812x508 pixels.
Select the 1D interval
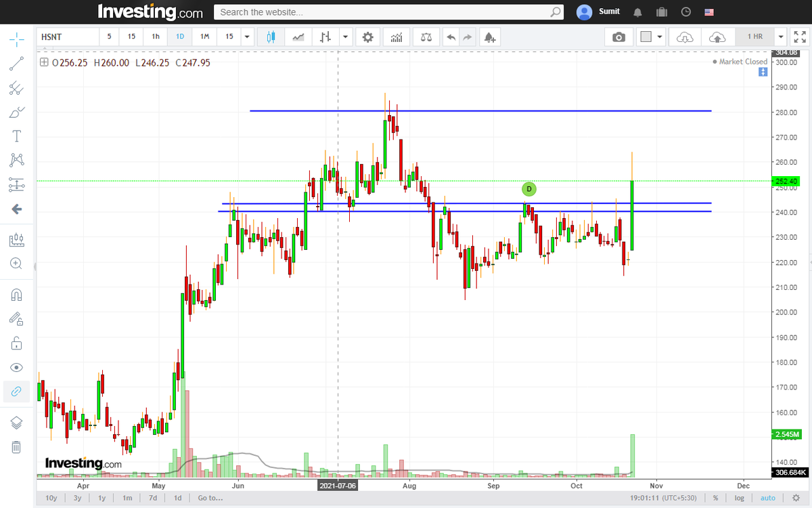click(x=180, y=37)
